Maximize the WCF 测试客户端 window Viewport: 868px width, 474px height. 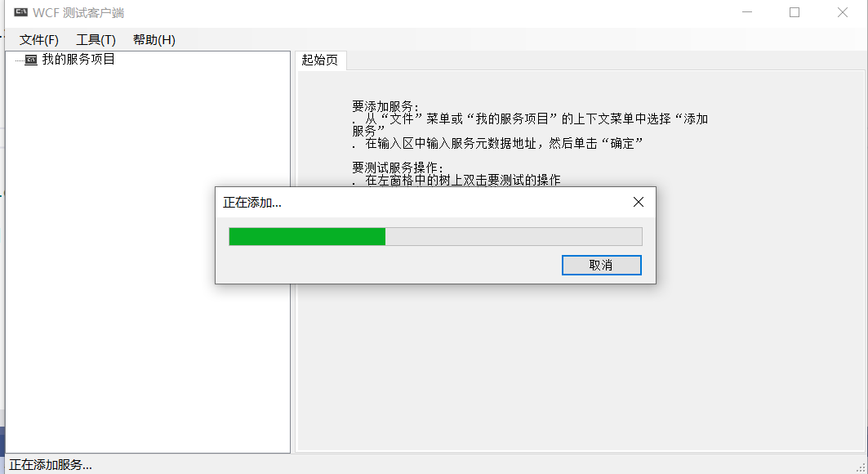(x=795, y=12)
